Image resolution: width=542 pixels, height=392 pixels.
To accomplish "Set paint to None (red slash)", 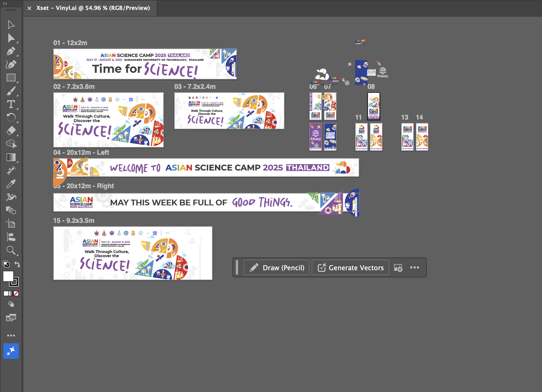I will [16, 293].
